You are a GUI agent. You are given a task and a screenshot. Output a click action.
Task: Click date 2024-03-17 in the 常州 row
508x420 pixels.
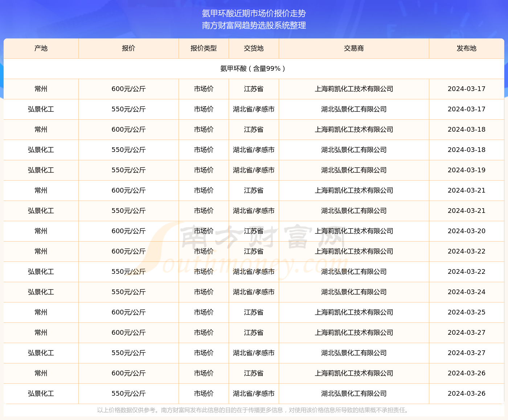(467, 89)
